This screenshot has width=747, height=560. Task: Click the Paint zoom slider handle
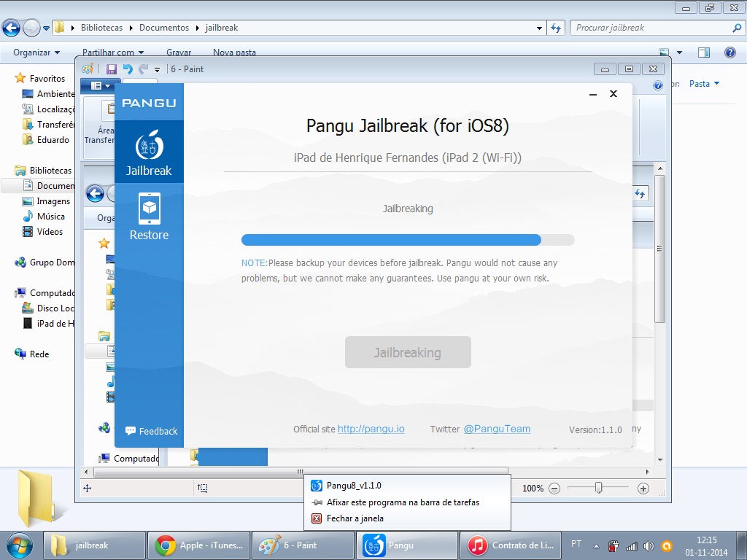599,488
